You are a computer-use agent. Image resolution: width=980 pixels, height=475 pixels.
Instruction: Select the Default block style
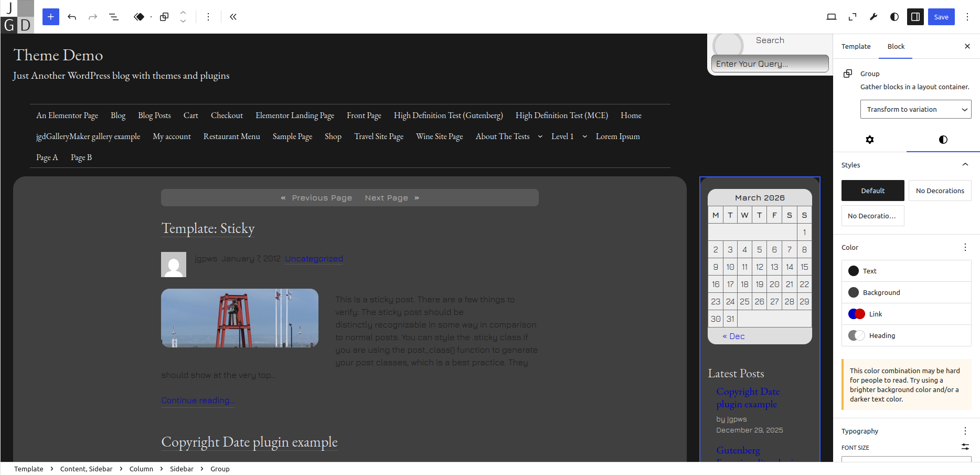872,191
